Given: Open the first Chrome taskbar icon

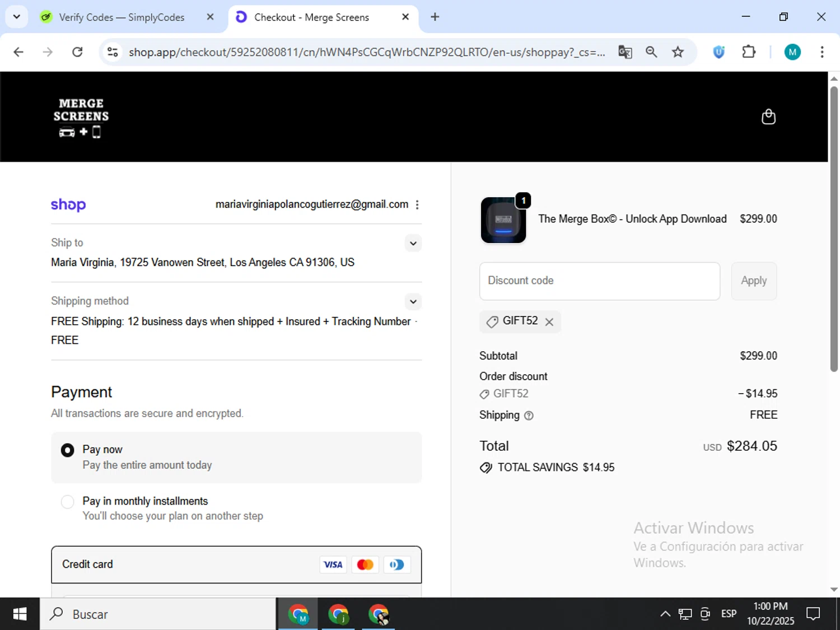Looking at the screenshot, I should 298,614.
